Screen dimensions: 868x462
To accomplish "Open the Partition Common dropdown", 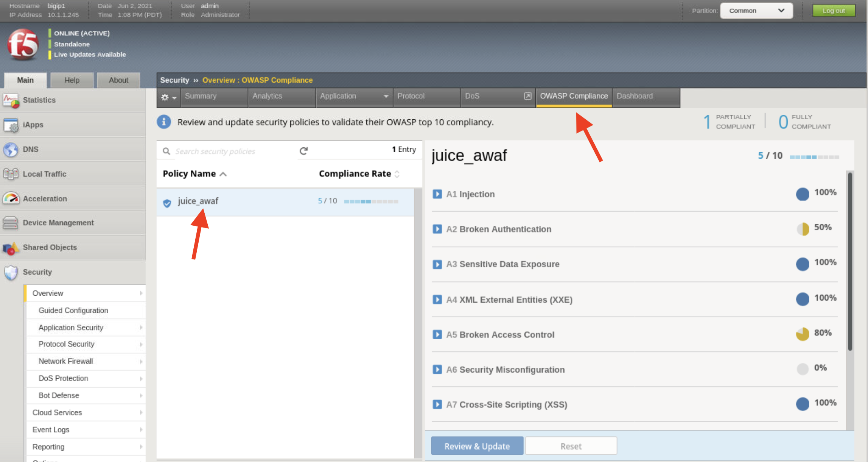I will click(756, 11).
